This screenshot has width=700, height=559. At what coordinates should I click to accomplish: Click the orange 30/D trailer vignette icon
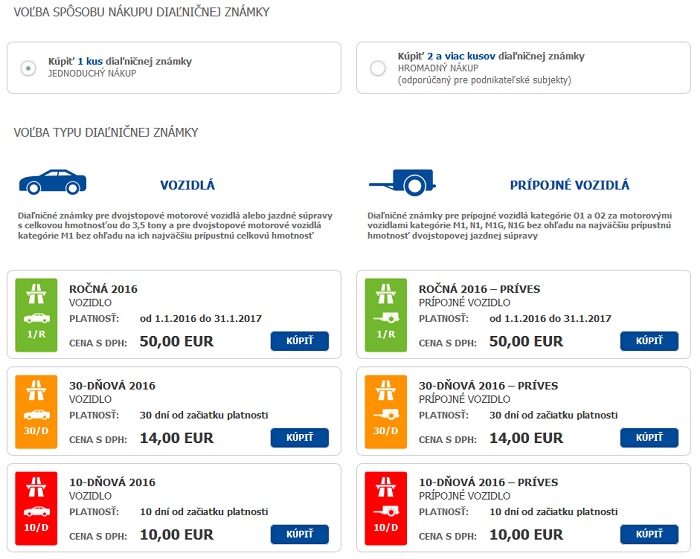(386, 411)
